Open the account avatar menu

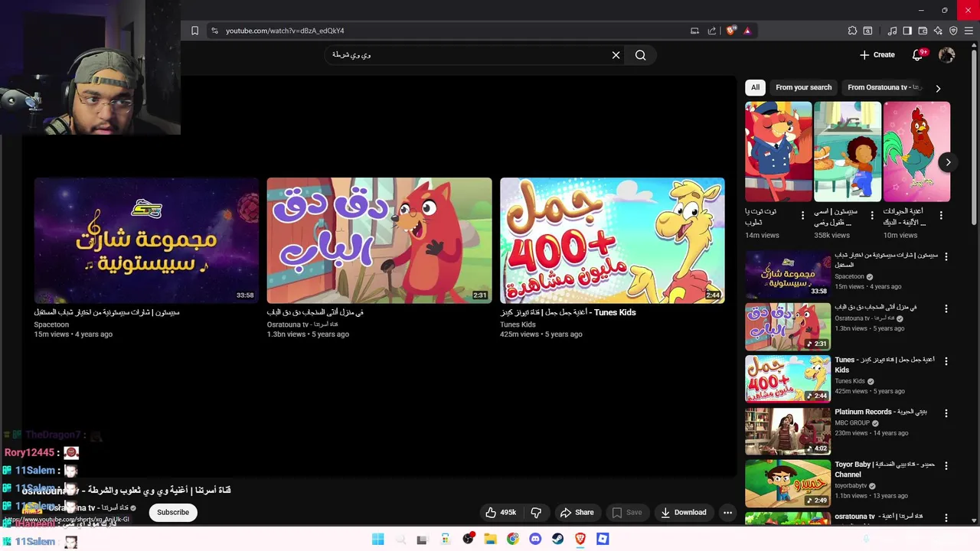[x=947, y=55]
